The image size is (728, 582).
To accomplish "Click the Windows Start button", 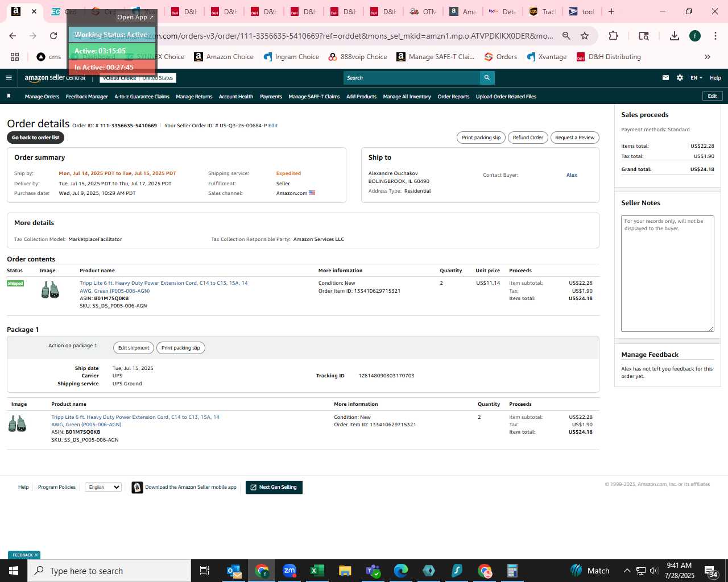I will pos(14,571).
